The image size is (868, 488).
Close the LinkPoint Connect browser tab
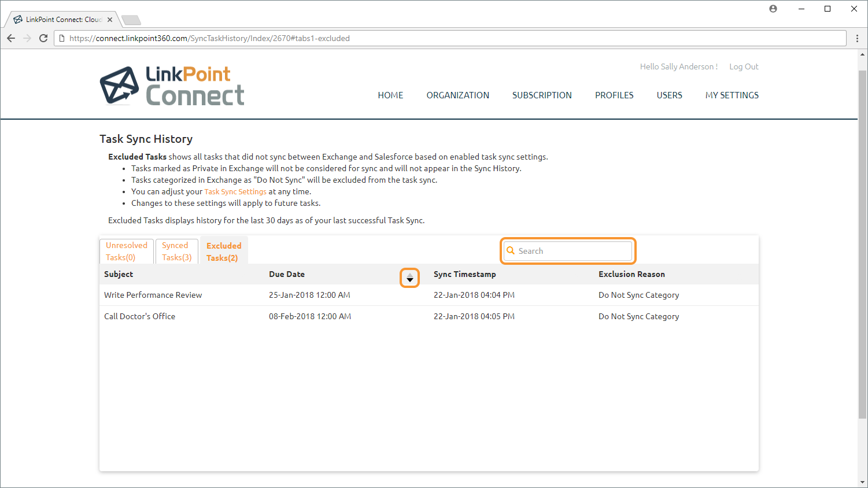[110, 20]
